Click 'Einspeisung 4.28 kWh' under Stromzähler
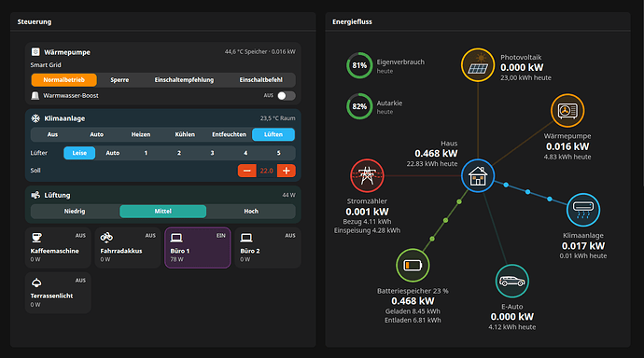 (x=367, y=230)
